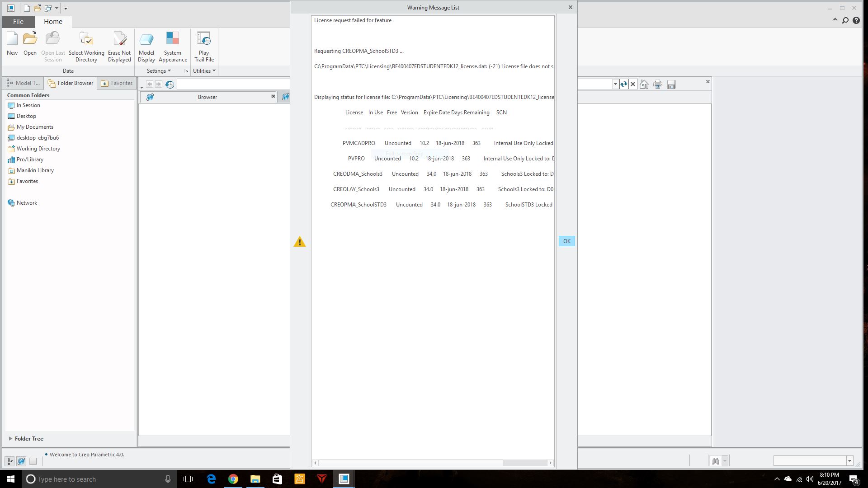The image size is (868, 488).
Task: Click Select Working Directory icon
Action: pos(86,39)
